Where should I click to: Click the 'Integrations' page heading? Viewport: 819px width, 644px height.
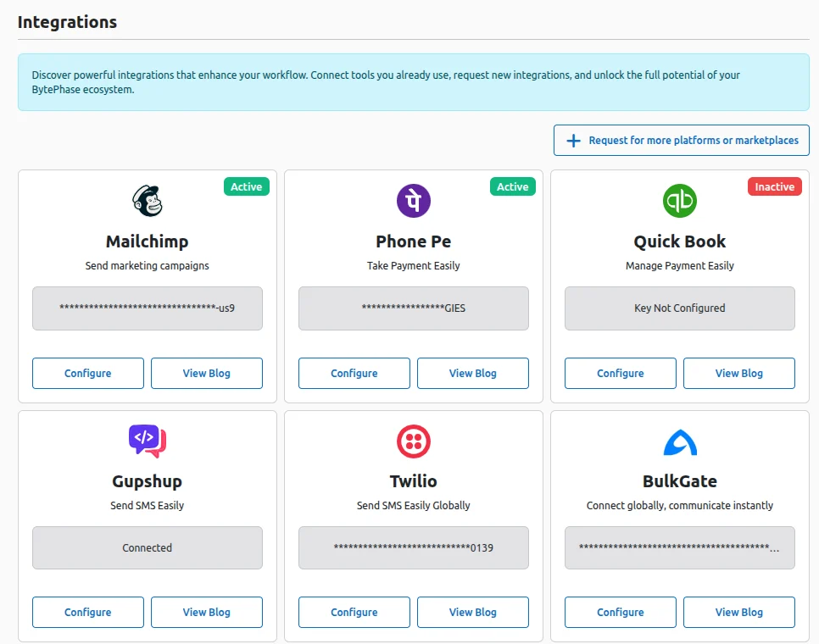(67, 22)
